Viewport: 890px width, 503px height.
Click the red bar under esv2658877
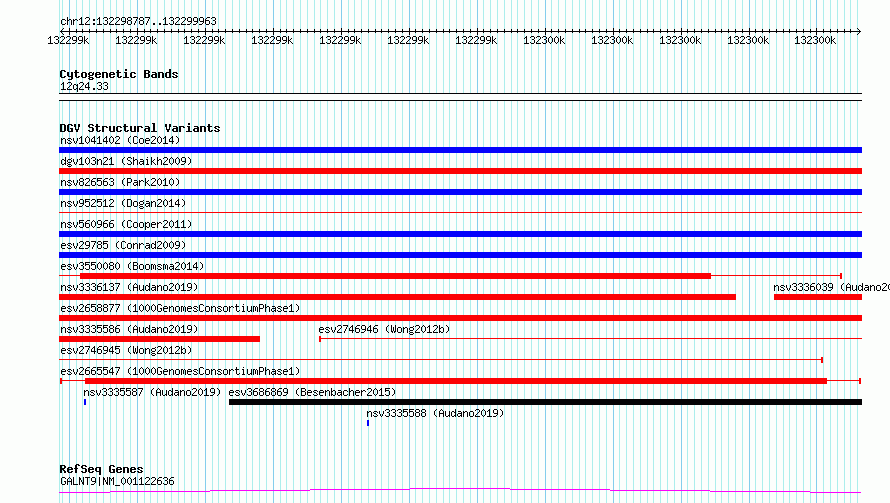point(460,318)
